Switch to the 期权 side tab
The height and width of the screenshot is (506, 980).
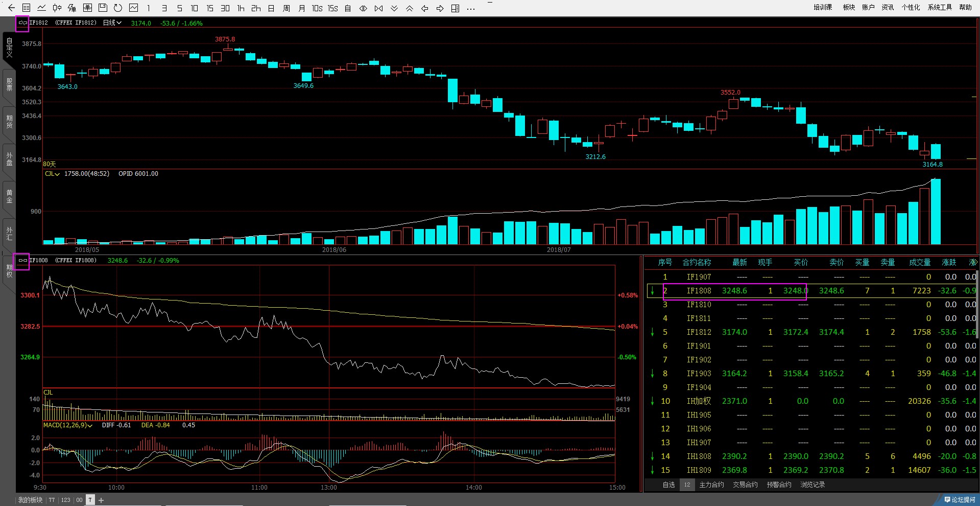[x=9, y=271]
